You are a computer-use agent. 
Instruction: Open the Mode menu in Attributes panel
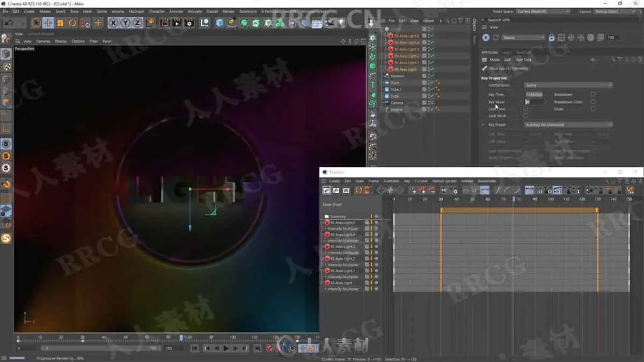point(495,60)
